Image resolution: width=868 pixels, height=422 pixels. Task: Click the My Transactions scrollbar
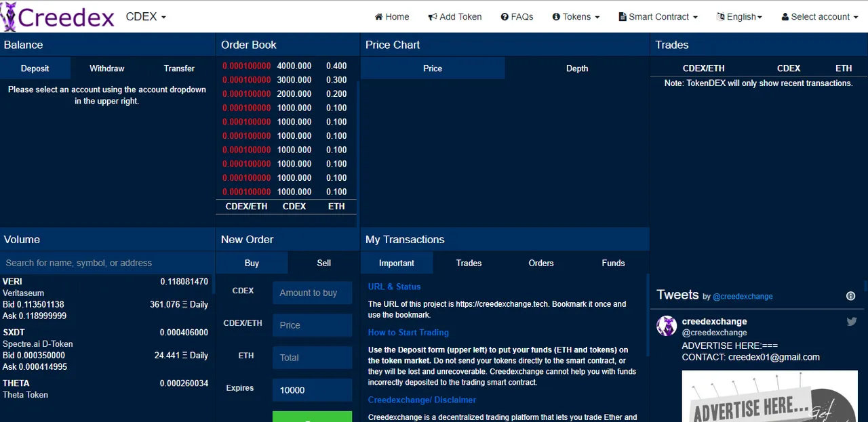[x=647, y=315]
